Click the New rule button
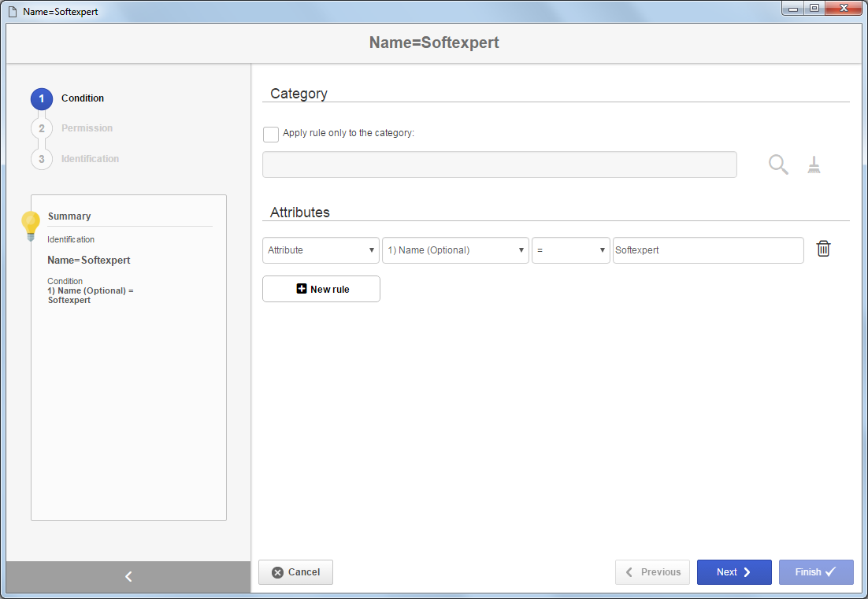The width and height of the screenshot is (868, 599). [321, 289]
